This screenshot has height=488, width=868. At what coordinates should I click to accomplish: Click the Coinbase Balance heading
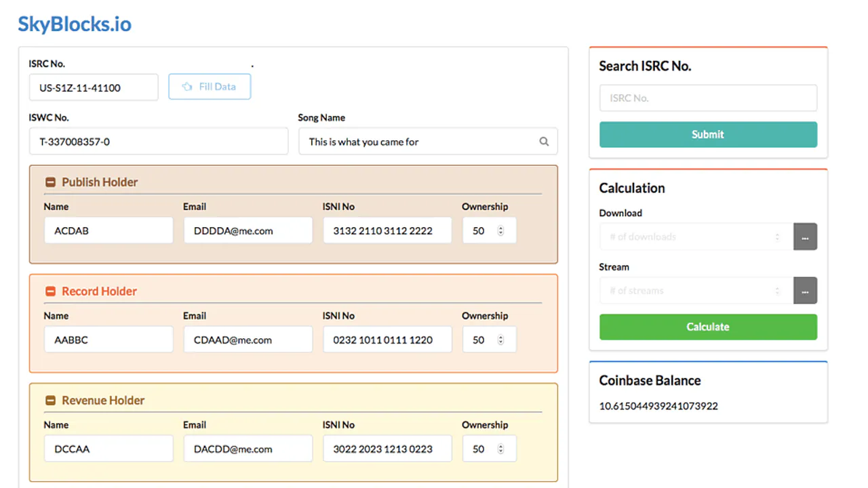pyautogui.click(x=650, y=381)
